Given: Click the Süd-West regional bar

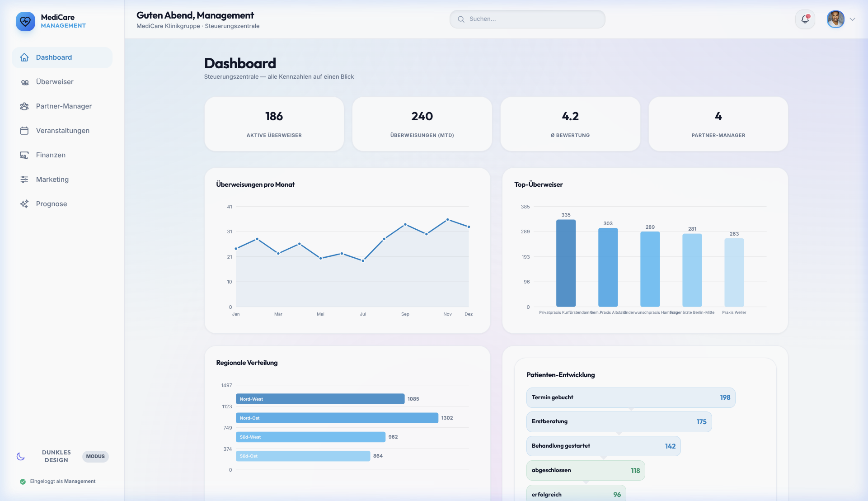Looking at the screenshot, I should 310,437.
